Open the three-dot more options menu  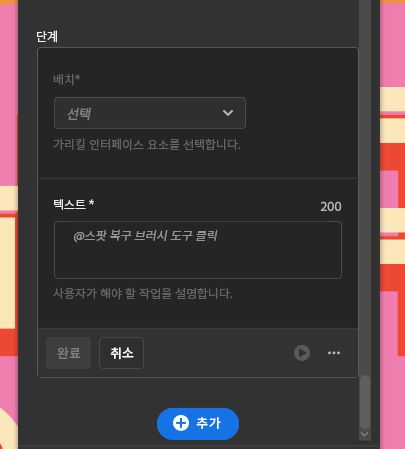tap(334, 353)
